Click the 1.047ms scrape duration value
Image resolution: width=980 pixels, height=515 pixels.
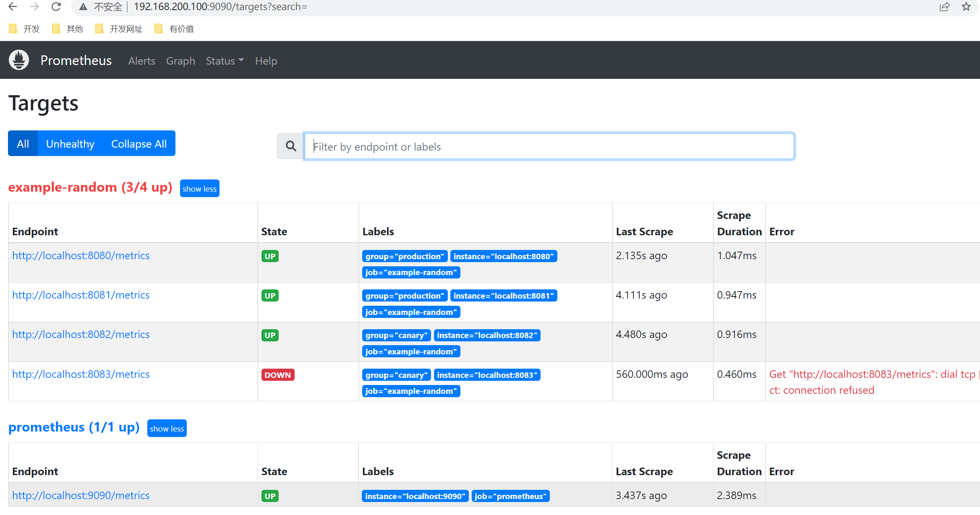pos(737,255)
